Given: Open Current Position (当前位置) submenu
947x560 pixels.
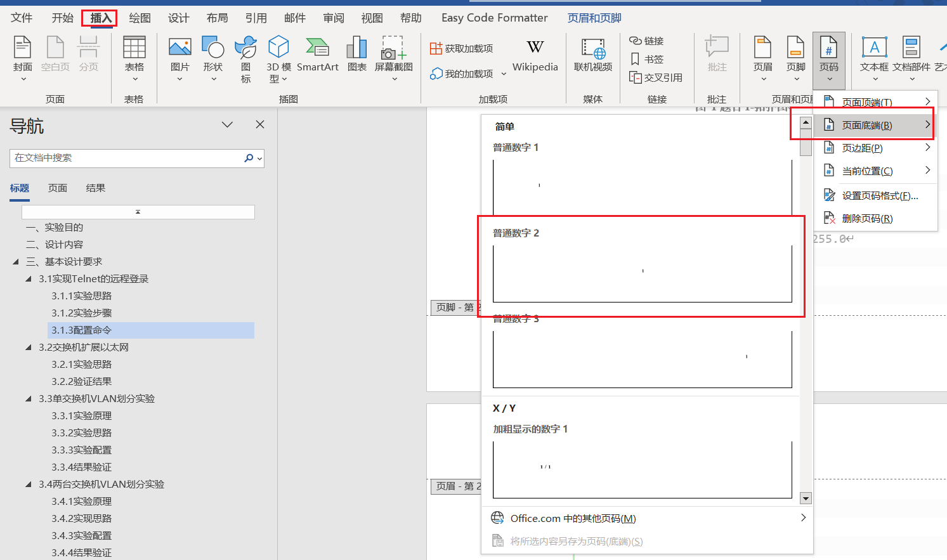Looking at the screenshot, I should point(875,171).
